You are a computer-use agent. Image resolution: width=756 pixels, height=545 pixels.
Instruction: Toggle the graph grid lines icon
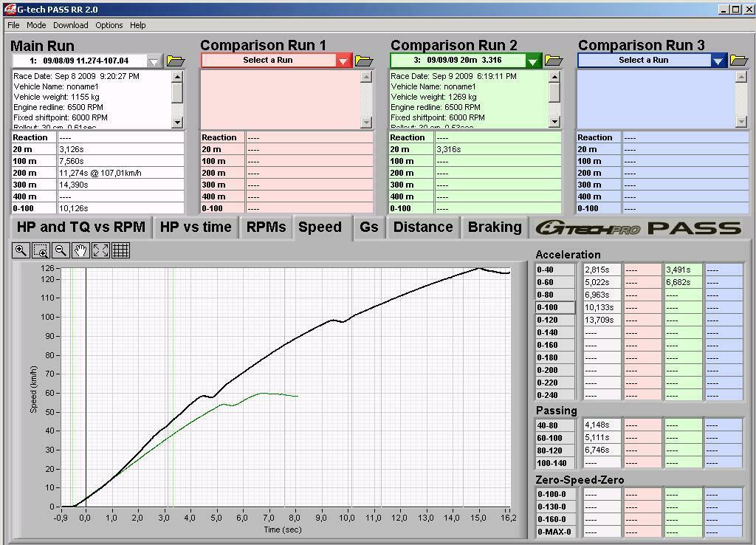[x=120, y=250]
